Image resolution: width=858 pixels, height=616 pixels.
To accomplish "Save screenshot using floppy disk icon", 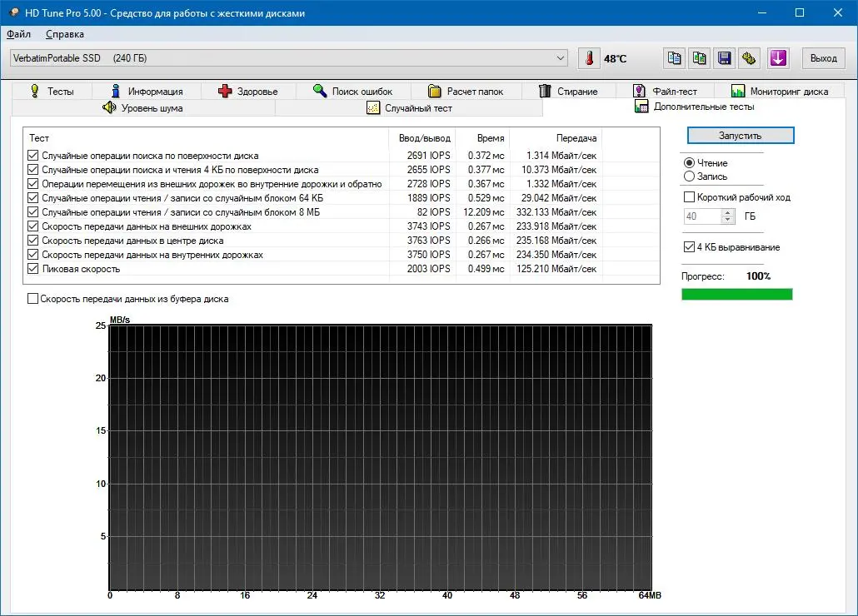I will (x=725, y=58).
